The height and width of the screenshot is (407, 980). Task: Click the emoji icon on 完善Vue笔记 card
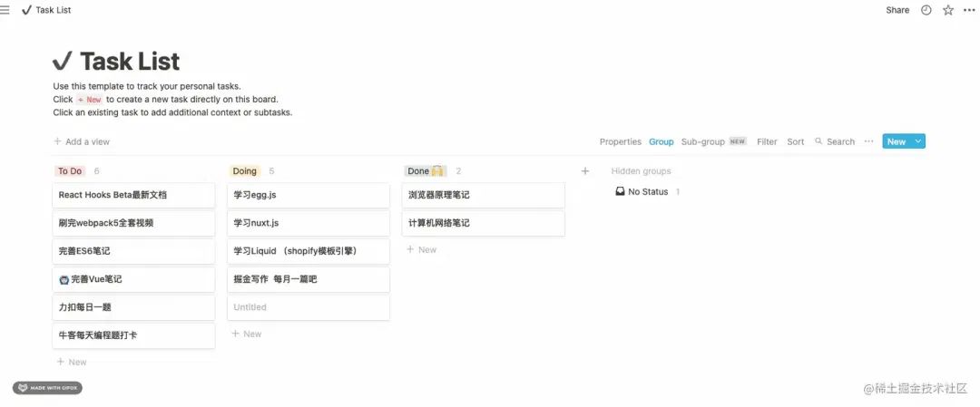click(x=64, y=280)
